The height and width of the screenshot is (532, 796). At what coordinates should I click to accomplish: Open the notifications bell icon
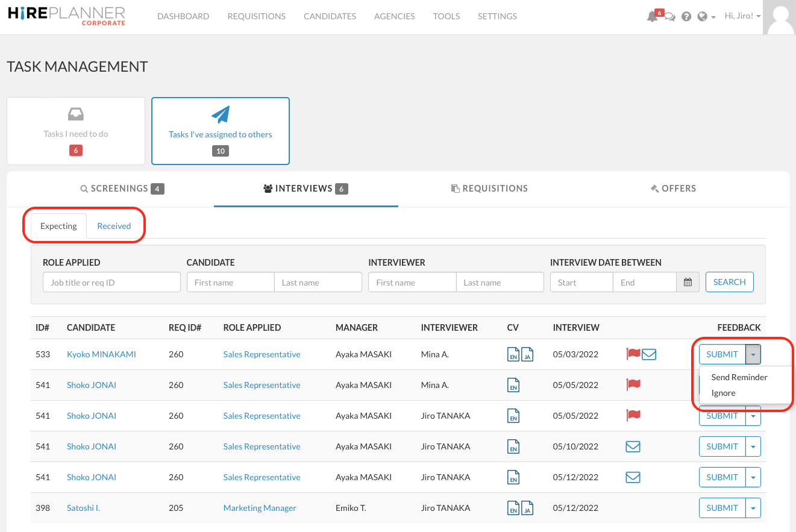[x=653, y=16]
